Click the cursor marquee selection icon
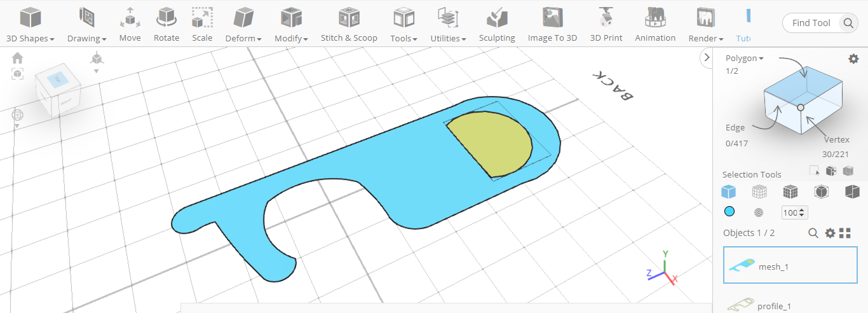The height and width of the screenshot is (313, 868). pos(814,170)
